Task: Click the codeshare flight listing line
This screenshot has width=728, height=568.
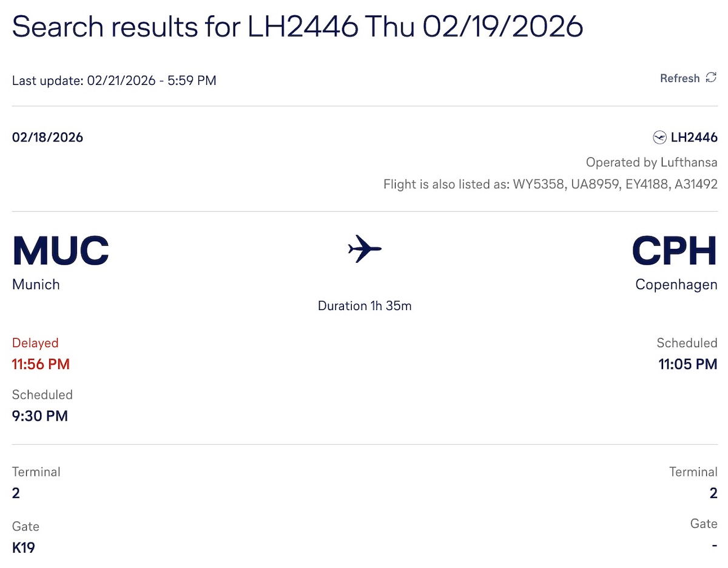Action: [x=550, y=184]
